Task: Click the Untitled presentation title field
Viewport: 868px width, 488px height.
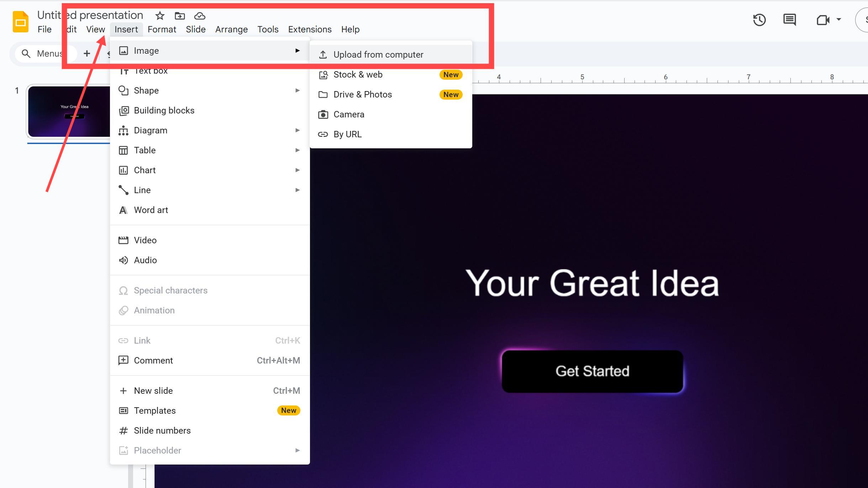Action: point(90,15)
